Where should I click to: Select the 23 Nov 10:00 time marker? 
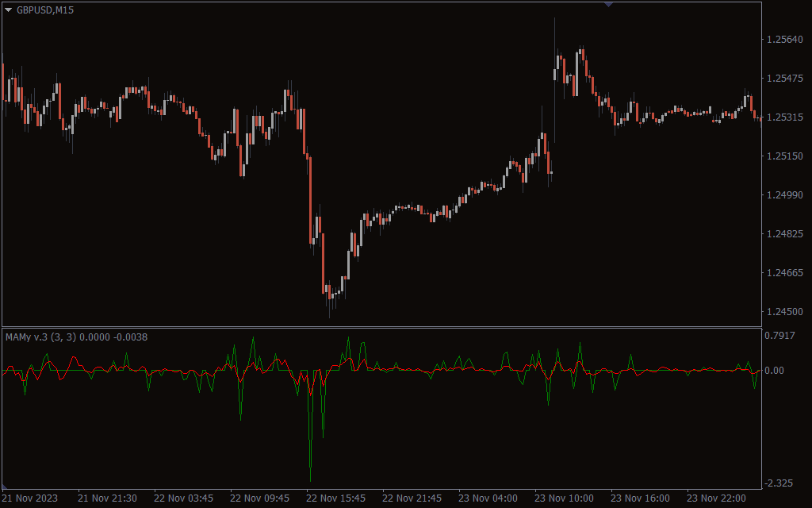[x=564, y=498]
